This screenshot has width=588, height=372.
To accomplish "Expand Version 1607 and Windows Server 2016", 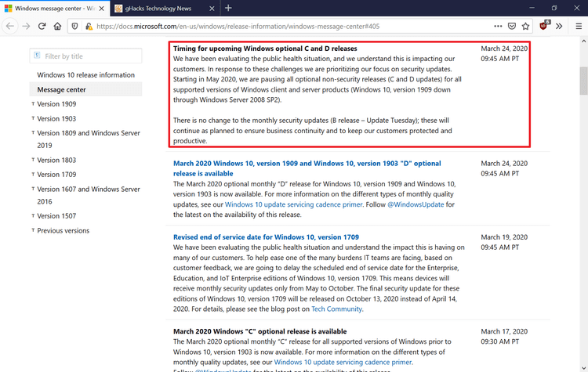I will coord(86,195).
